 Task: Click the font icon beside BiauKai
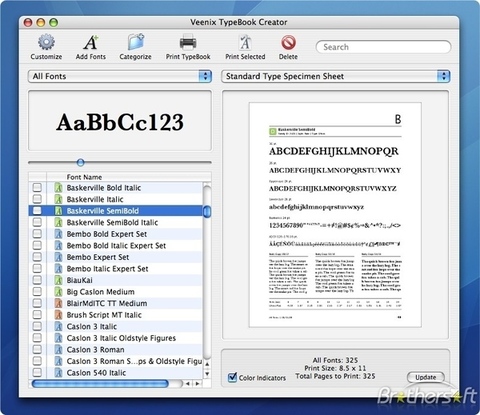point(59,280)
